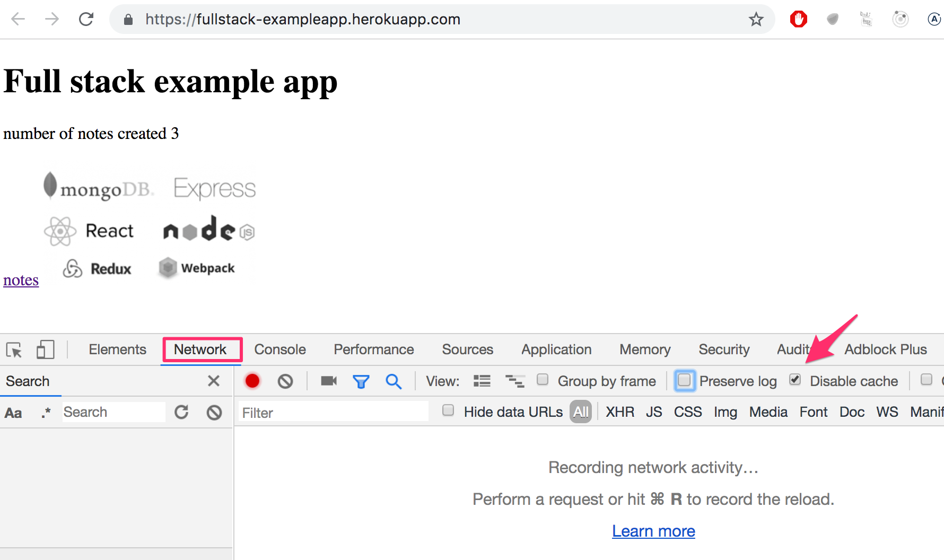Open the Elements tab
Screen dimensions: 944x560
tap(117, 349)
